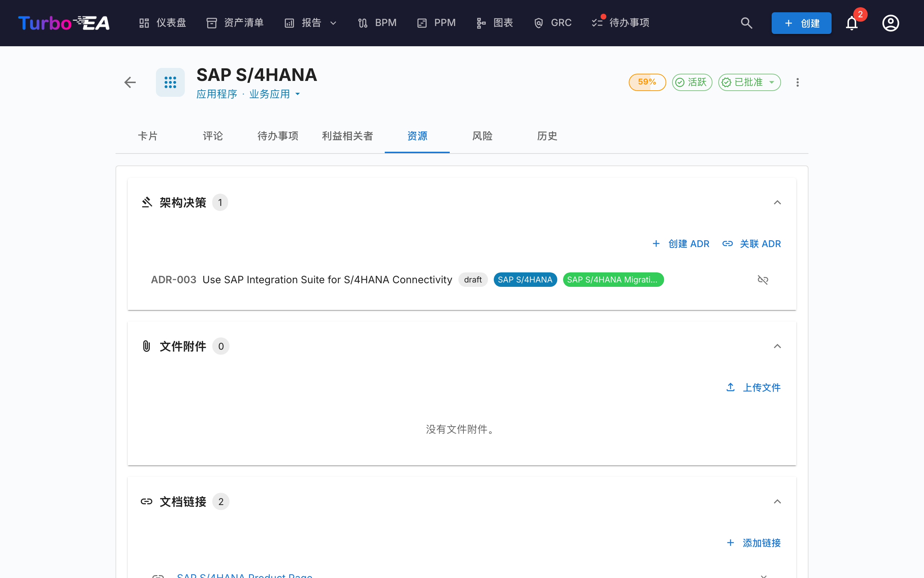This screenshot has width=924, height=578.
Task: Click the 架构决策 count badge 1
Action: coord(220,202)
